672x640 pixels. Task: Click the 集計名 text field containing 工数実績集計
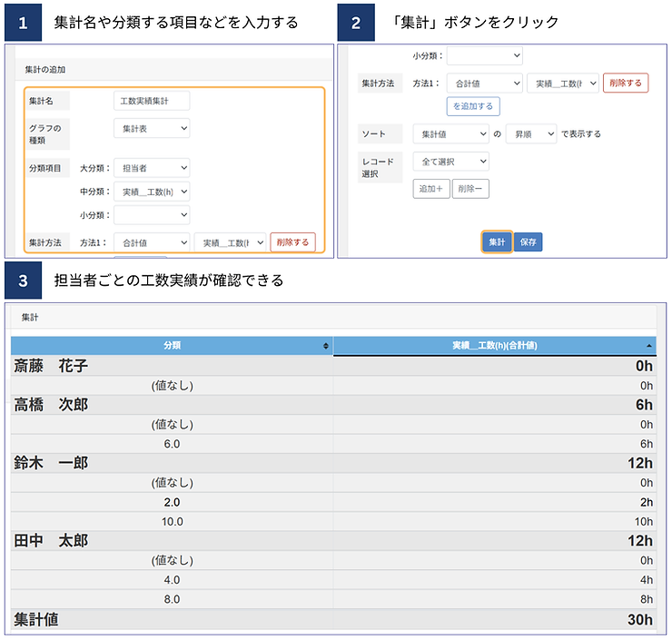pyautogui.click(x=152, y=102)
